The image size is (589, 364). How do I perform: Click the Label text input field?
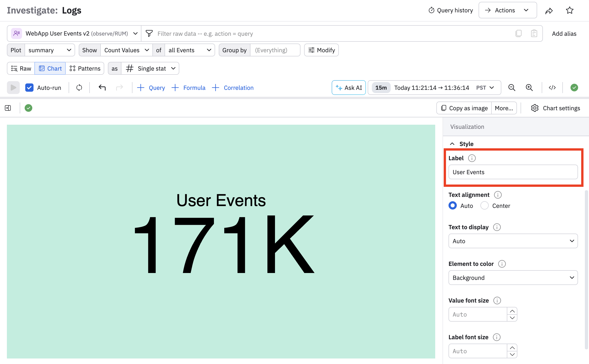click(x=513, y=172)
